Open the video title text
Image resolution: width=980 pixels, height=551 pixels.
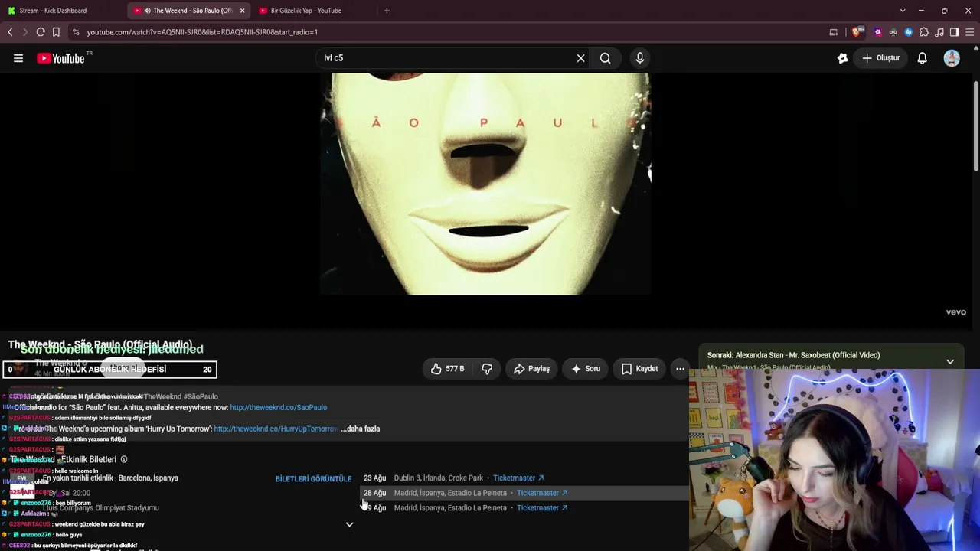click(x=100, y=345)
